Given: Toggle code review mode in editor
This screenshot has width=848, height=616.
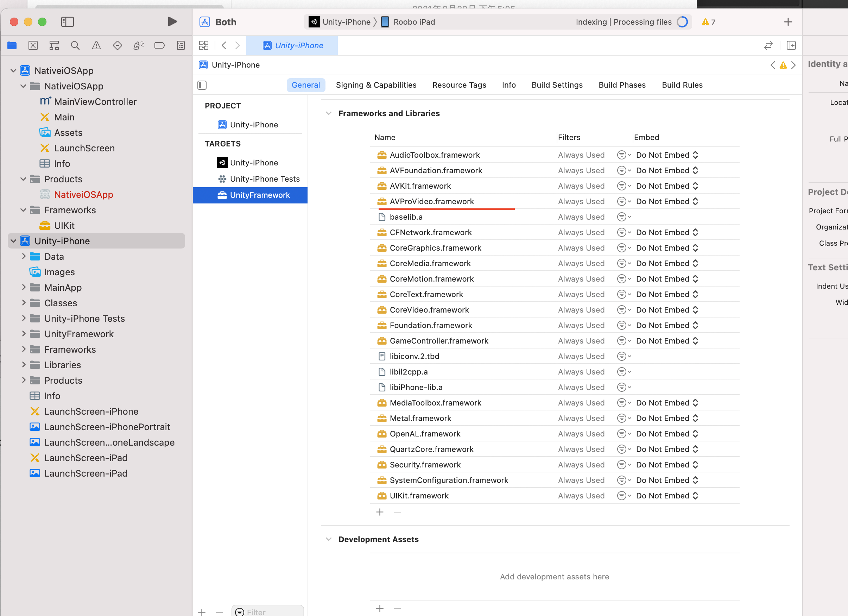Looking at the screenshot, I should 768,45.
